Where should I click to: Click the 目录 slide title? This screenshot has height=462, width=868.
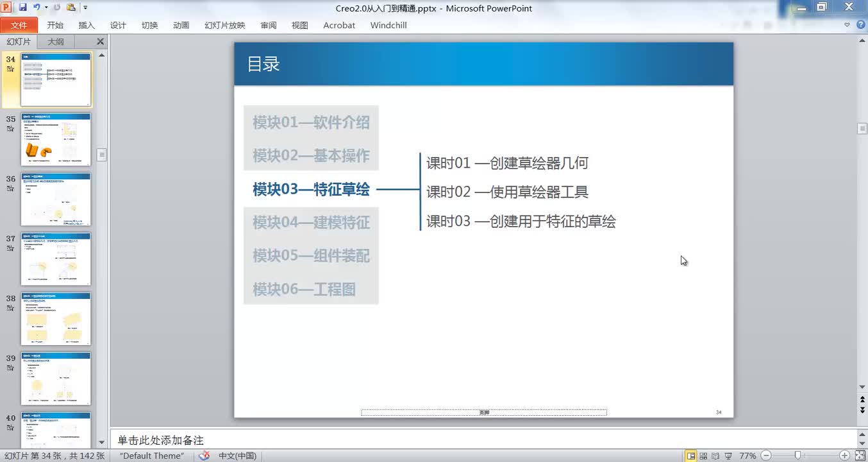[263, 64]
